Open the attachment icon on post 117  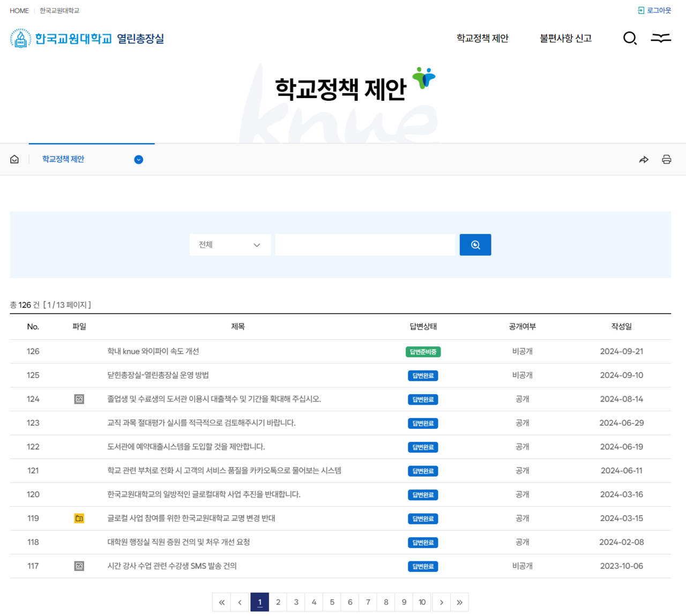click(79, 566)
